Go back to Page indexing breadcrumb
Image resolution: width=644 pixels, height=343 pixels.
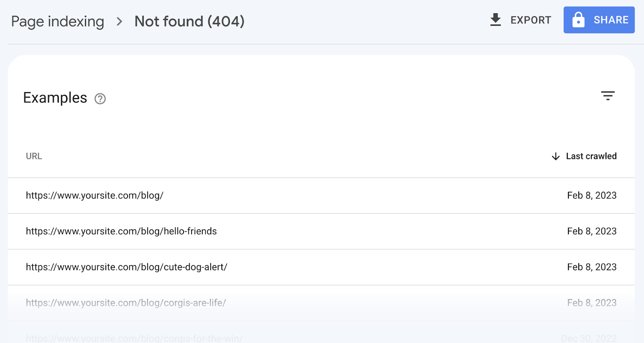tap(58, 21)
